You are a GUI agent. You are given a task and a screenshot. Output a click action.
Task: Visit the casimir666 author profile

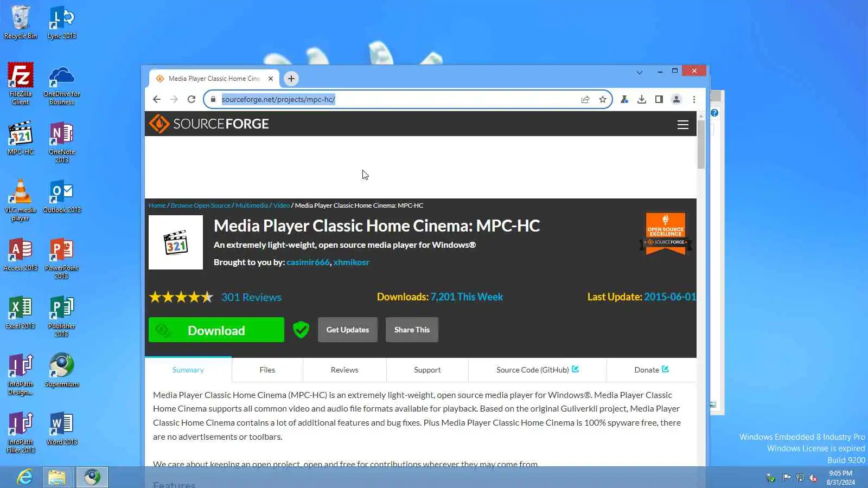point(308,262)
